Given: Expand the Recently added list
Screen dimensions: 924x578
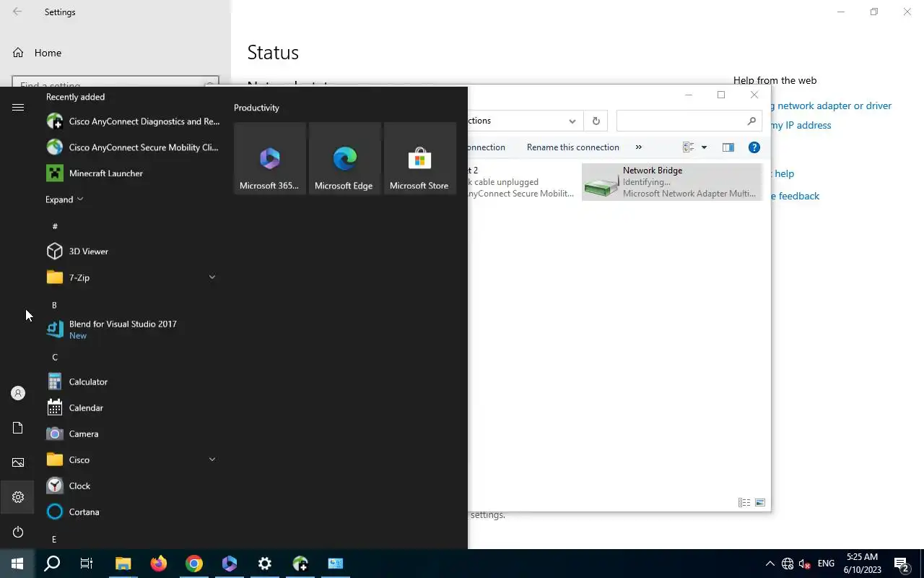Looking at the screenshot, I should click(x=64, y=199).
